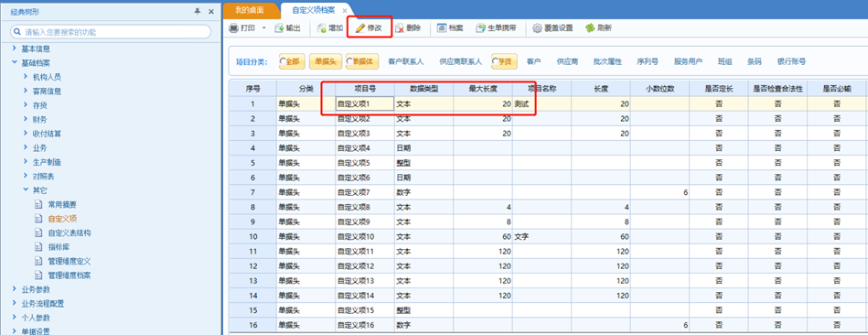Screen dimensions: 868x335
Task: Expand the 收付结算 node
Action: [26, 134]
